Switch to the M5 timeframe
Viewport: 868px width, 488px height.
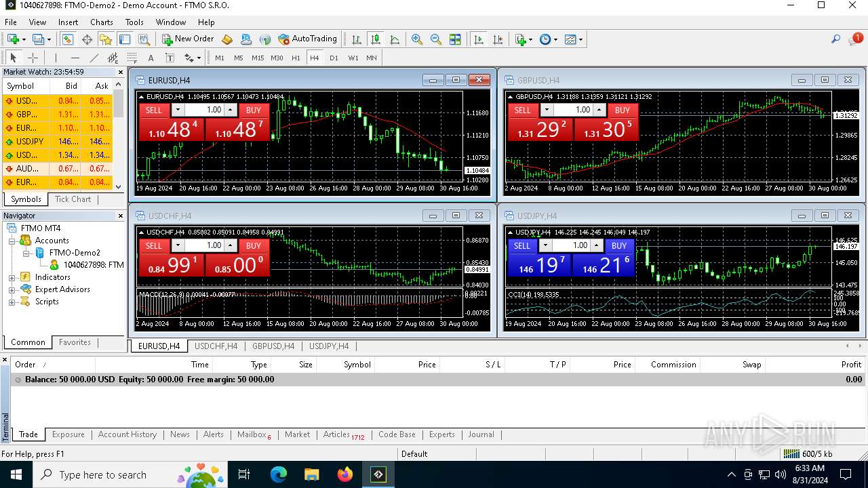[x=239, y=58]
